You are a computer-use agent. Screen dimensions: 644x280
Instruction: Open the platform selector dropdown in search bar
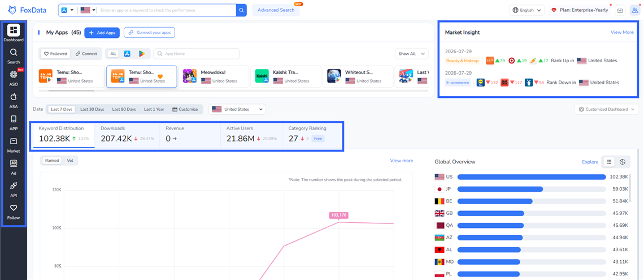click(x=67, y=10)
